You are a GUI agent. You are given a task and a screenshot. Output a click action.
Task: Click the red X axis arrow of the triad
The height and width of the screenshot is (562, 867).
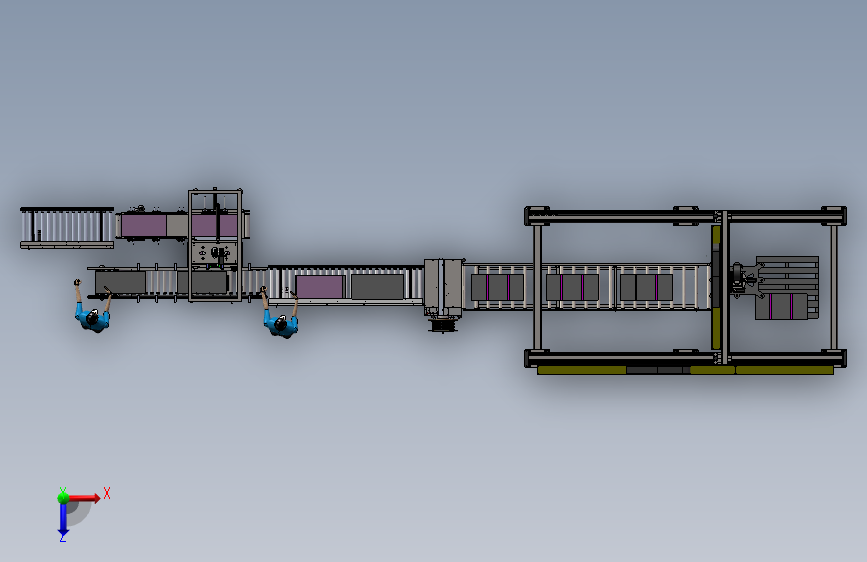[84, 498]
